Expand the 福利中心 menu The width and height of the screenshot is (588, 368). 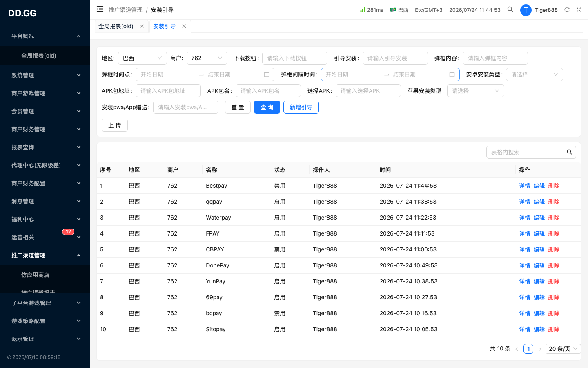coord(45,219)
